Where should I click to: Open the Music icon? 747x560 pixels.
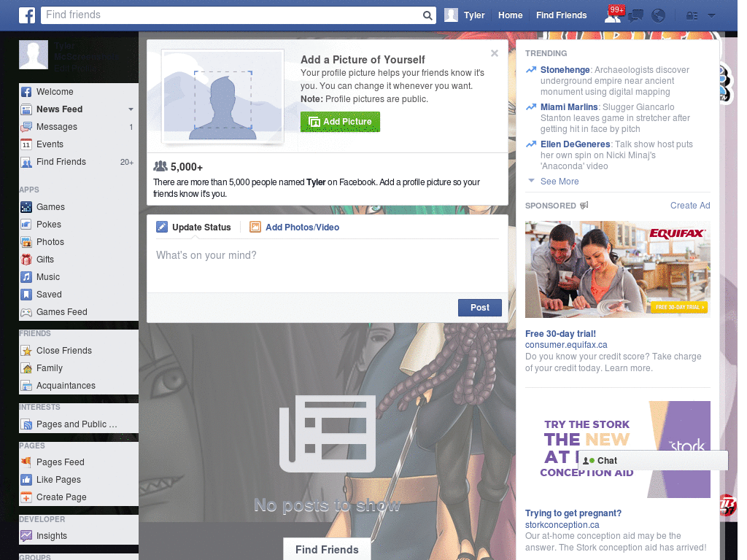pos(26,277)
